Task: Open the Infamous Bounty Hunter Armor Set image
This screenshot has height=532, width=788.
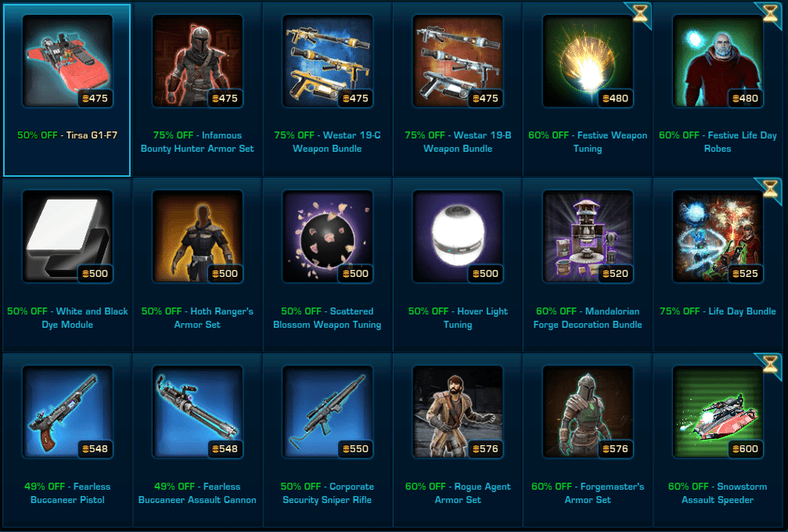Action: click(197, 61)
